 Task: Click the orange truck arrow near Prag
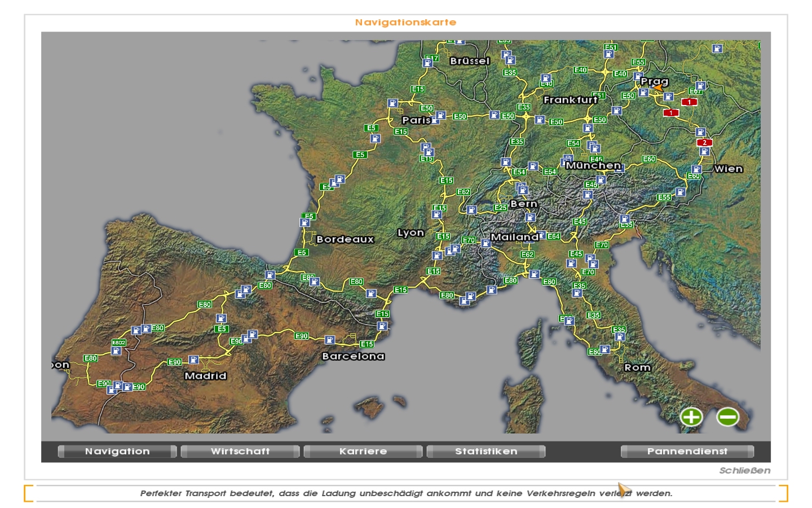coord(657,87)
